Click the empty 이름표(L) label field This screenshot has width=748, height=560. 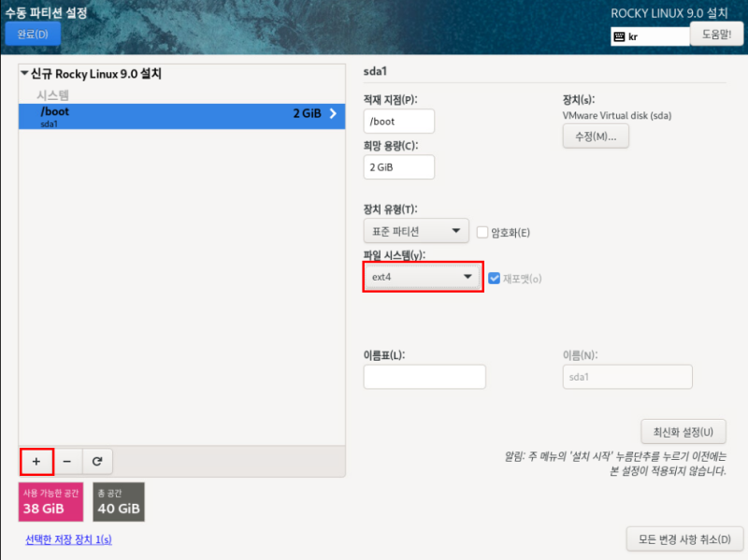(x=424, y=377)
